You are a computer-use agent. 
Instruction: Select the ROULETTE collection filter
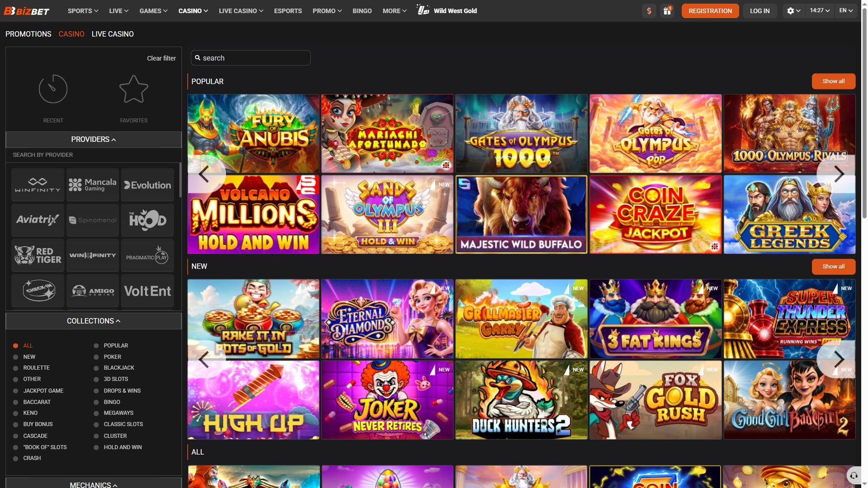pyautogui.click(x=32, y=368)
